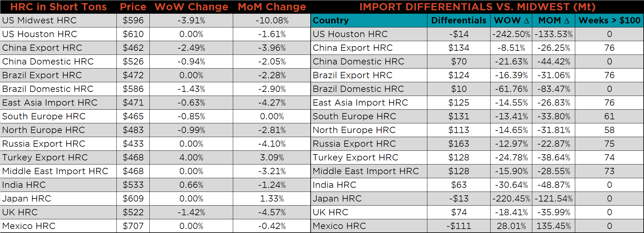This screenshot has width=644, height=233.
Task: Click the Russia Export HRC differential $163
Action: (458, 144)
